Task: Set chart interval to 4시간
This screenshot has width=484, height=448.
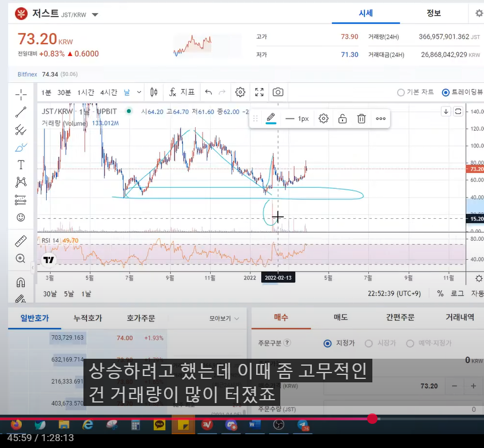Action: click(109, 92)
